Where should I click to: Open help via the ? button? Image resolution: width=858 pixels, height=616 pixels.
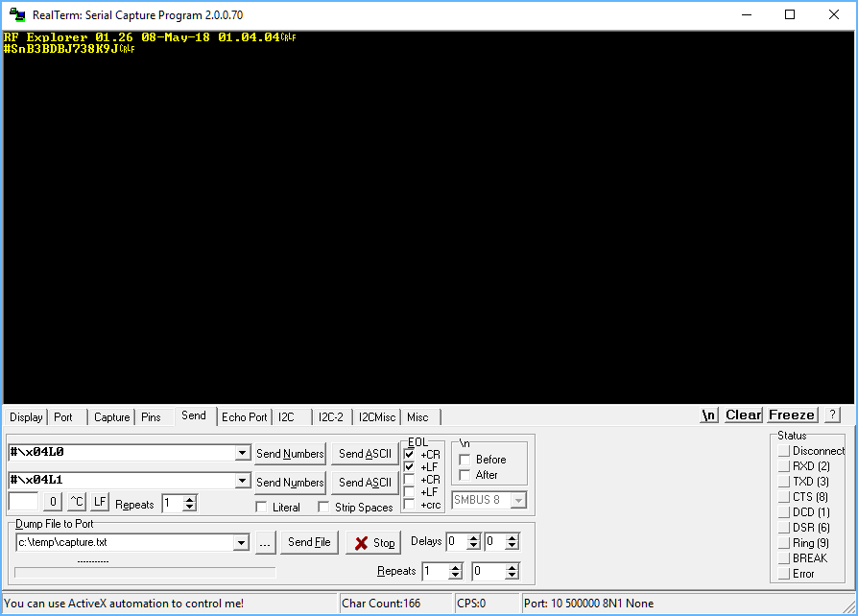tap(830, 415)
